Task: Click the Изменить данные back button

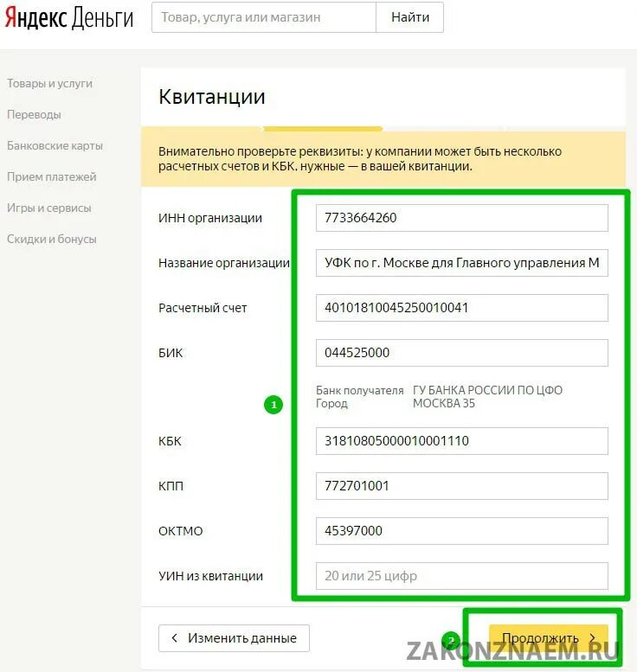Action: pos(234,638)
